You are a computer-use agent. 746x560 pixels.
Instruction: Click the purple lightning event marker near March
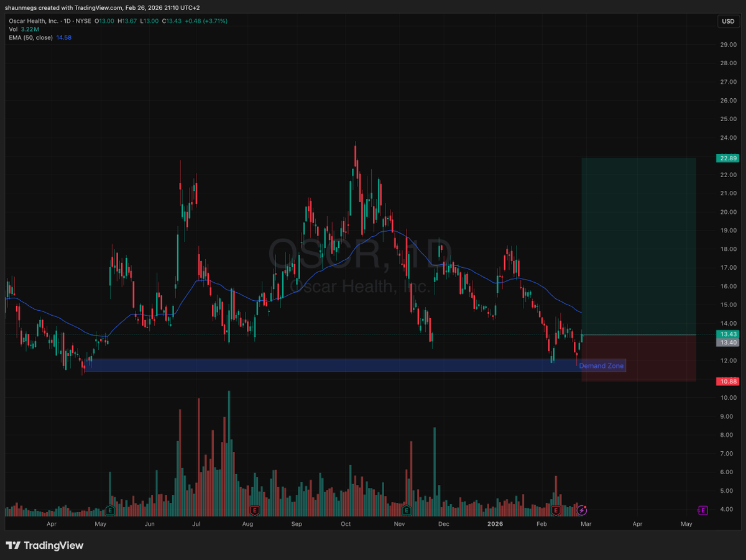(582, 510)
